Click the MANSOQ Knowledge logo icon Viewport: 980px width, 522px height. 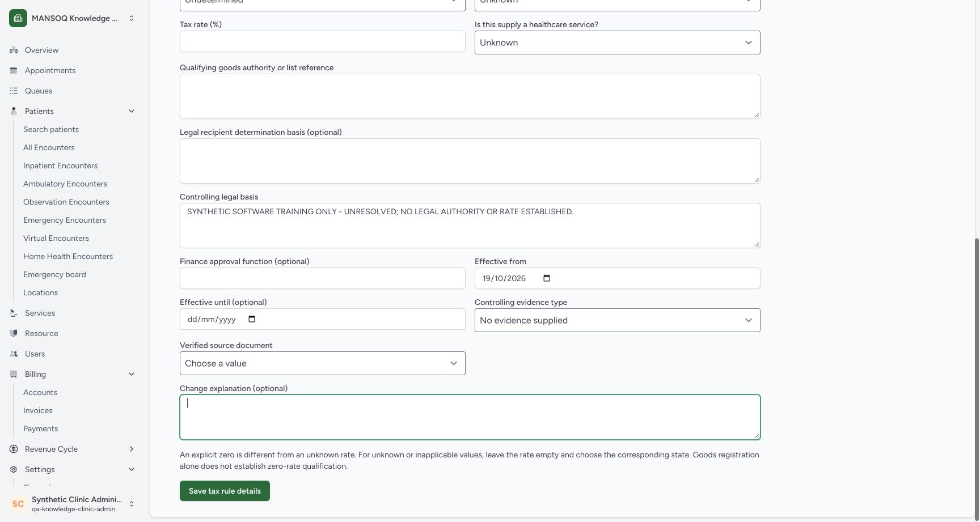[x=18, y=18]
